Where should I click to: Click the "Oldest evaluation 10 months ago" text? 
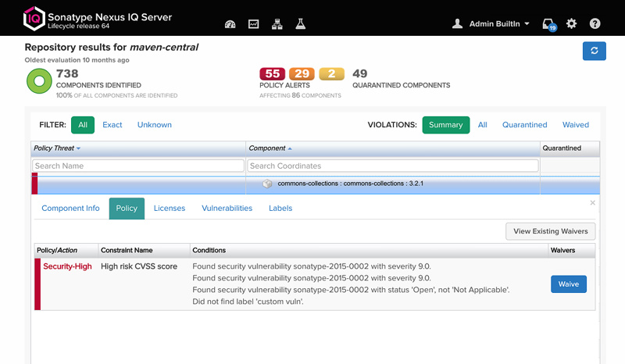pyautogui.click(x=77, y=60)
